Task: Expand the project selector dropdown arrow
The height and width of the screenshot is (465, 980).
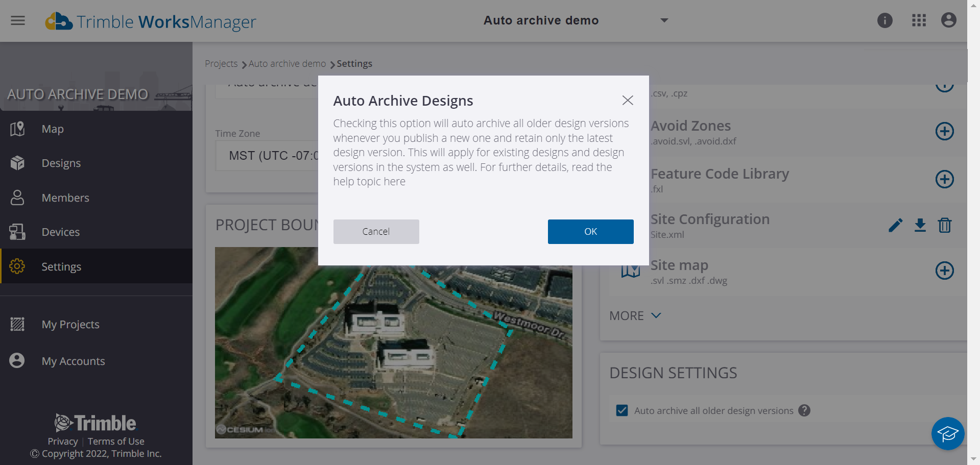Action: 664,20
